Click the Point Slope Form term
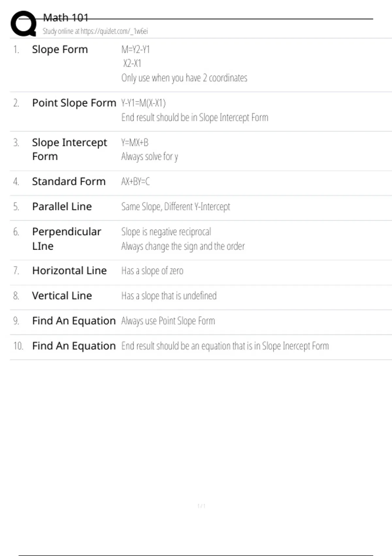The image size is (392, 556). pos(74,103)
